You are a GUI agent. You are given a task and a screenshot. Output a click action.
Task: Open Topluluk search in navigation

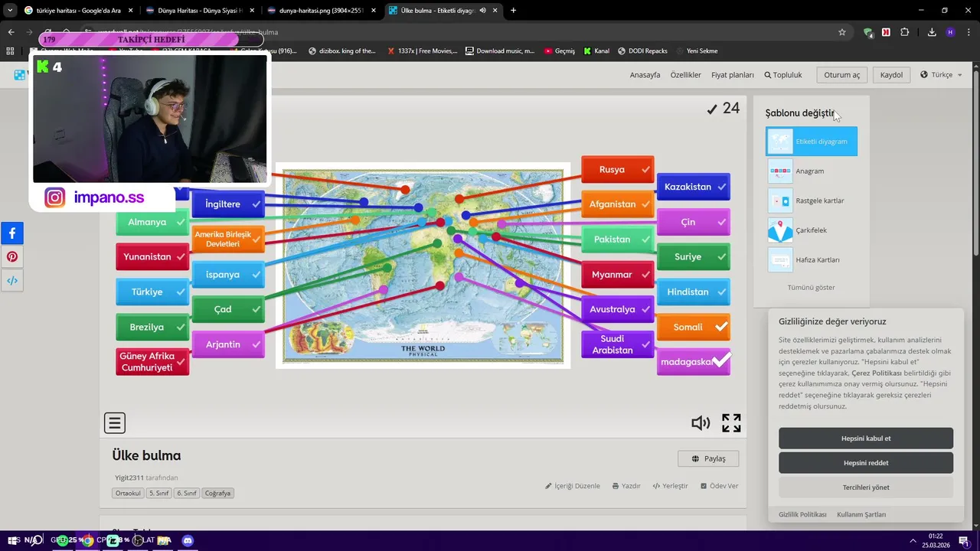[783, 75]
